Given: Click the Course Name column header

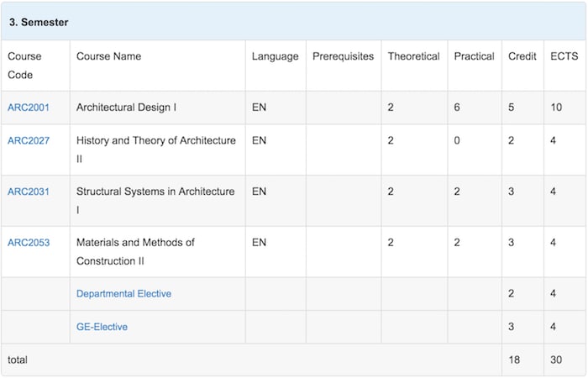Looking at the screenshot, I should pyautogui.click(x=108, y=56).
